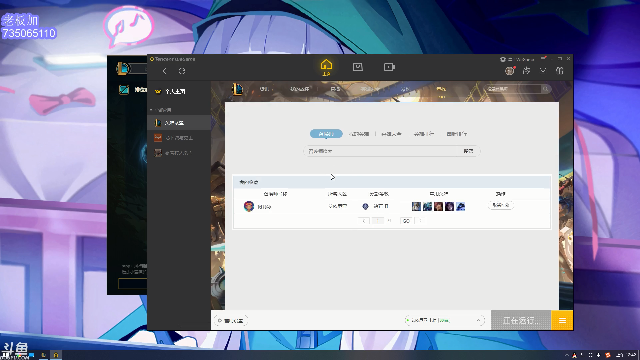
Task: Expand the top-right chevron dropdown menu
Action: point(543,71)
